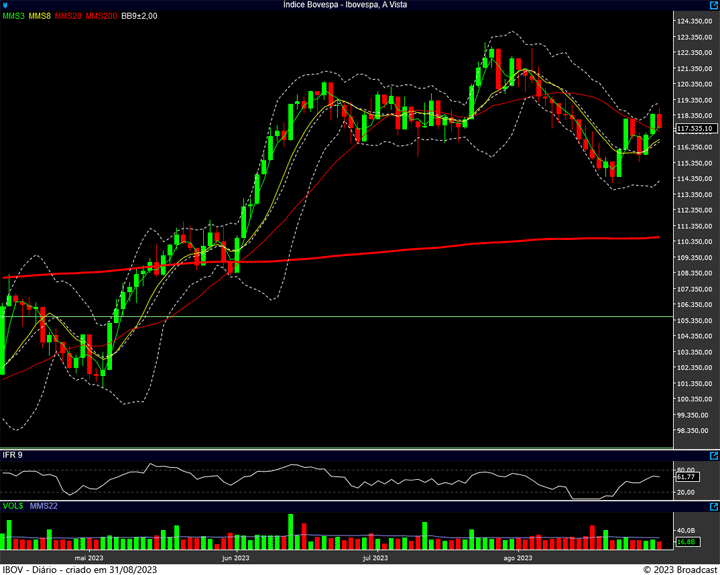Click the IFR 9 indicator title

pos(13,455)
